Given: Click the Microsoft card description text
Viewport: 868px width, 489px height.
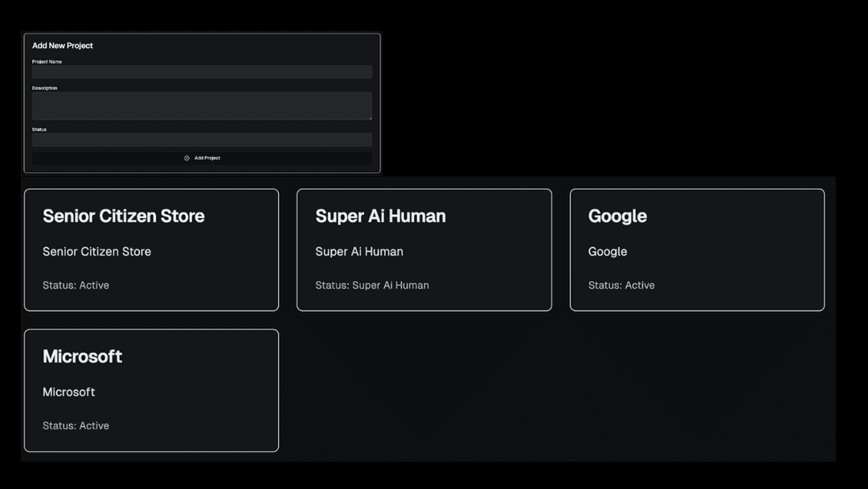Looking at the screenshot, I should point(68,392).
